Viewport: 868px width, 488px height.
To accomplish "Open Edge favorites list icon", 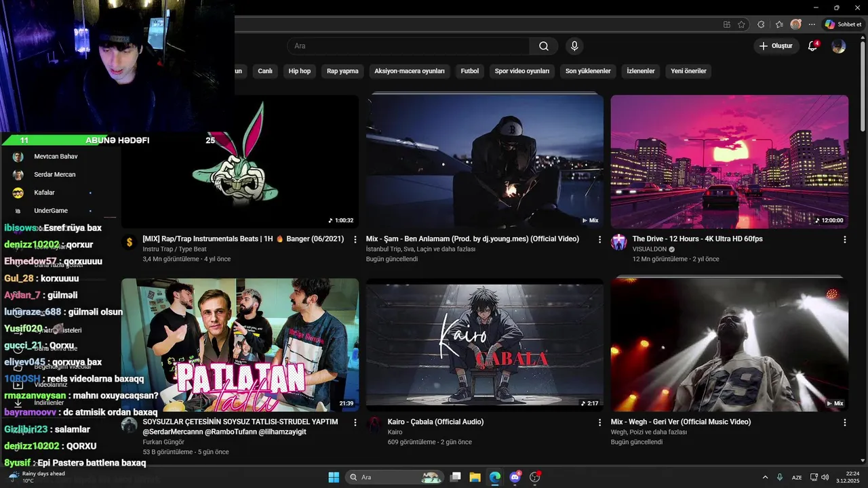I will coord(779,24).
